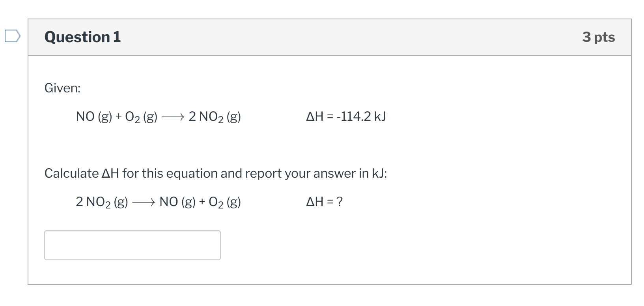Click the 3 pts label
The image size is (644, 306).
(598, 37)
